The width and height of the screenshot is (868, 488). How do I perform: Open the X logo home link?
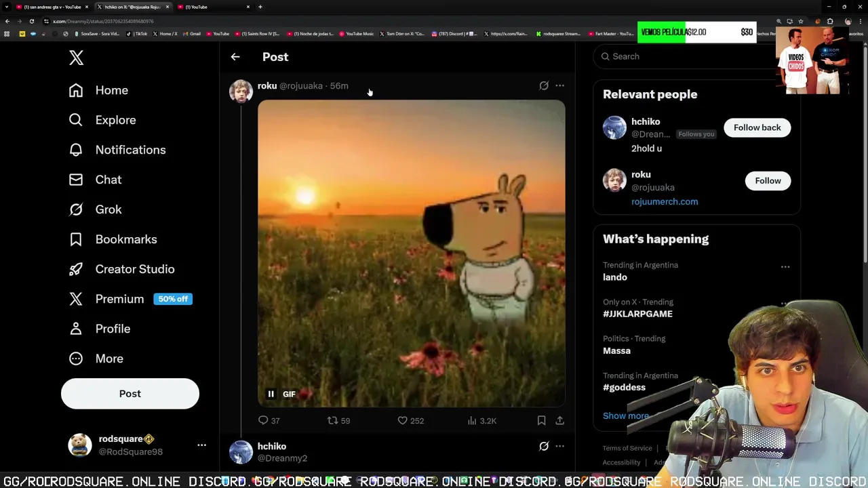[76, 58]
